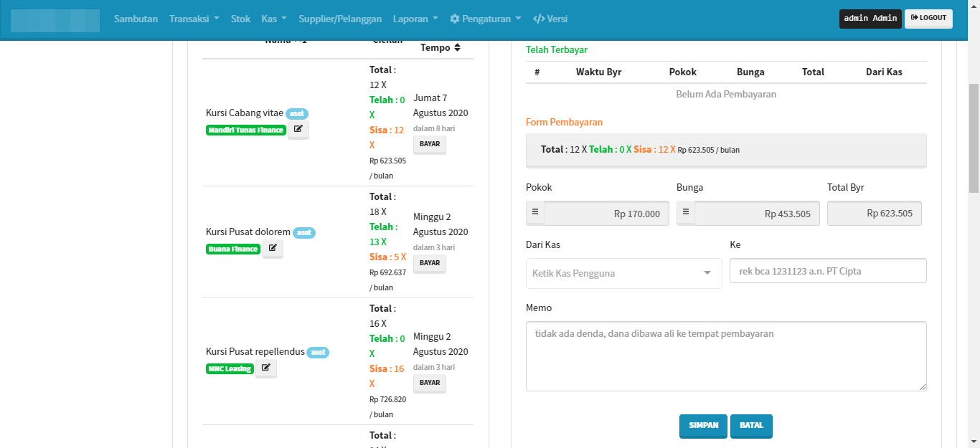Click edit icon beside MNC Leasing
This screenshot has height=448, width=980.
tap(265, 368)
